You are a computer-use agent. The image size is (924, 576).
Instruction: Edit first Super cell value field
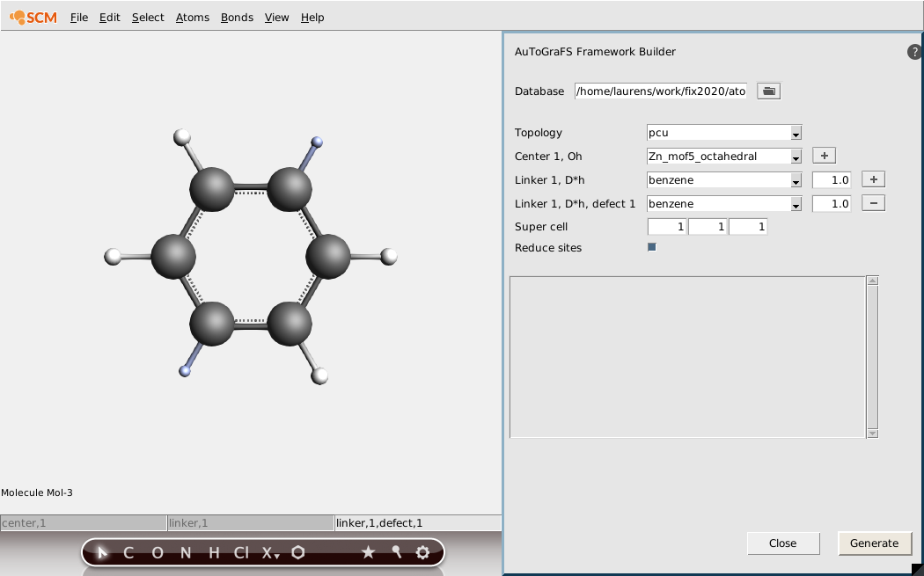coord(666,226)
